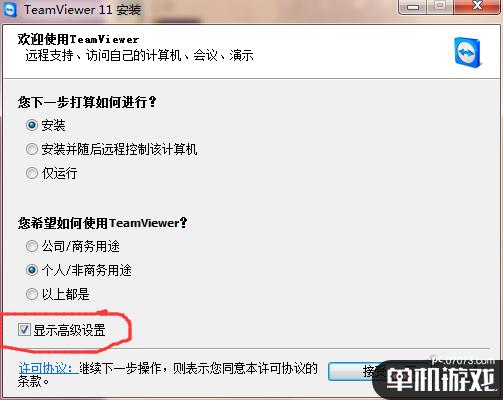503x400 pixels.
Task: Toggle the 显示高级设置 checkbox
Action: click(x=24, y=330)
